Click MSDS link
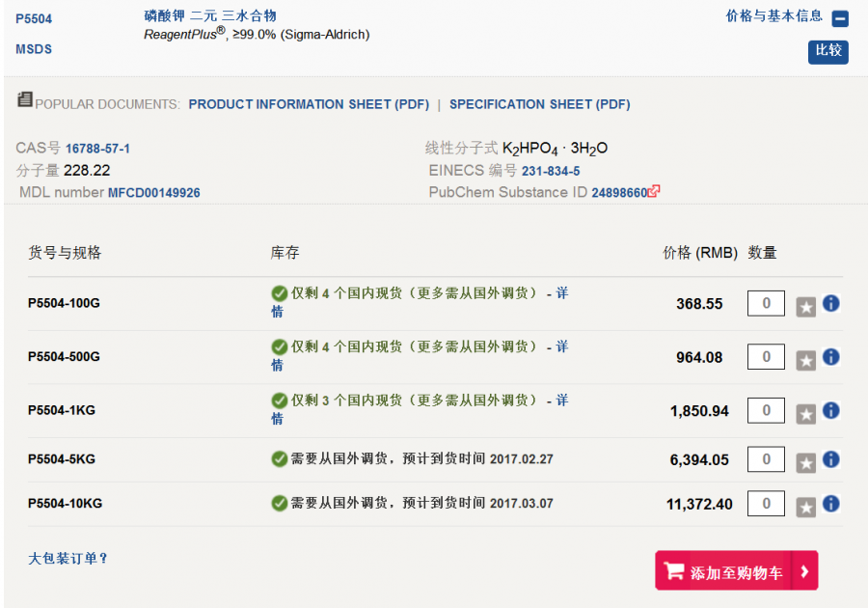The height and width of the screenshot is (608, 868). pyautogui.click(x=34, y=49)
